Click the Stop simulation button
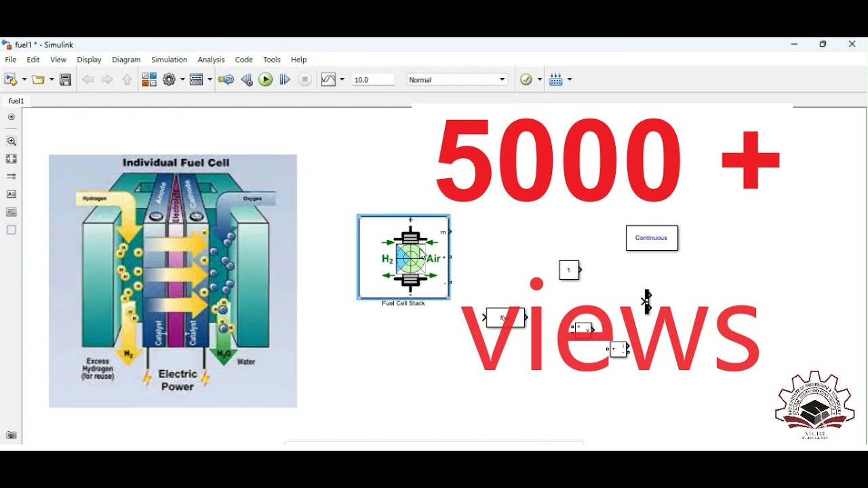The width and height of the screenshot is (868, 488). 305,80
